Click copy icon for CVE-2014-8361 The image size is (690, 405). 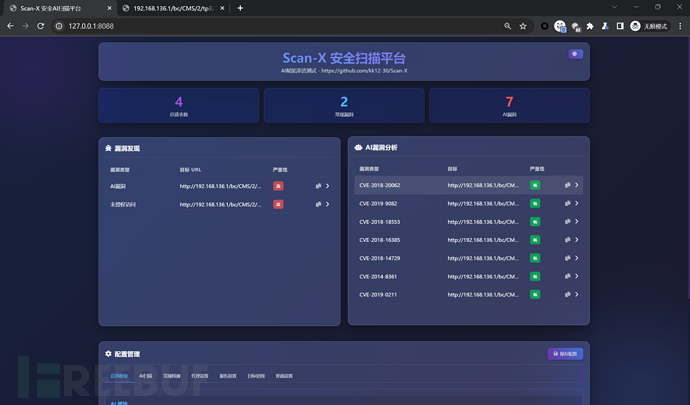pos(568,276)
